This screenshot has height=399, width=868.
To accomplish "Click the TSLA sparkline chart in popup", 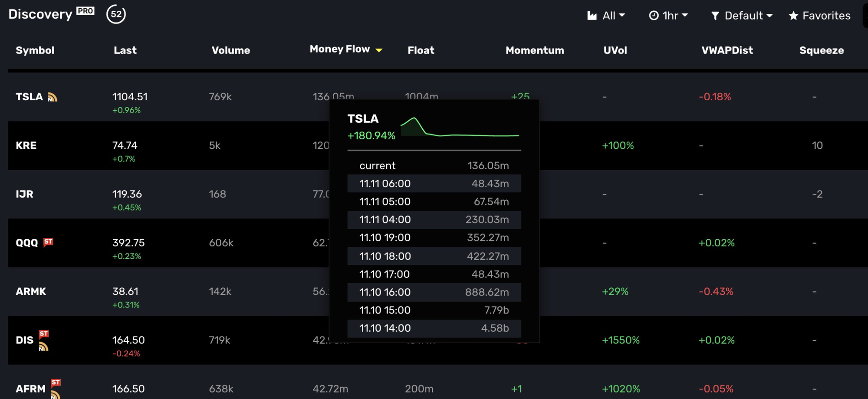I will click(460, 127).
